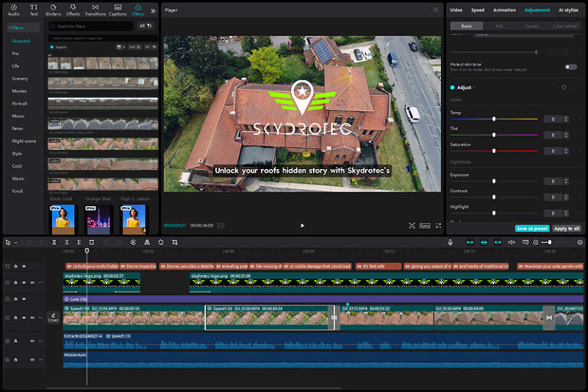588x392 pixels.
Task: Play the video in the player
Action: click(x=302, y=225)
